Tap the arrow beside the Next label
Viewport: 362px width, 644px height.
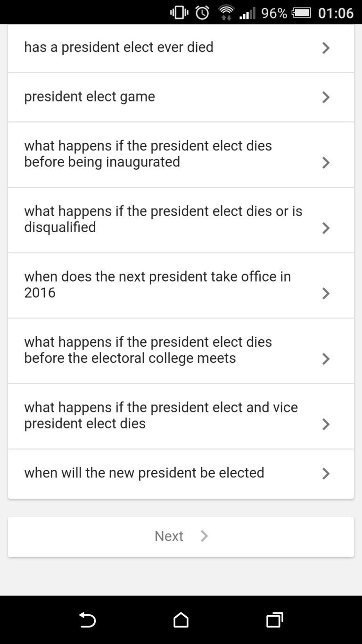coord(204,536)
